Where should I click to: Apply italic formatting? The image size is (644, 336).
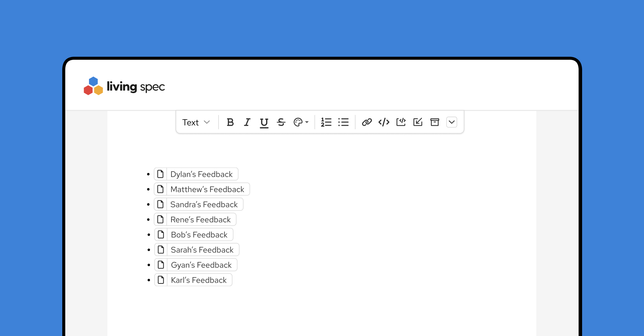click(x=247, y=122)
